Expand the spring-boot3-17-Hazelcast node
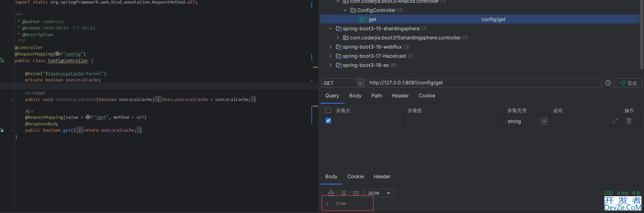Screen dimensions: 644x213 (330, 56)
